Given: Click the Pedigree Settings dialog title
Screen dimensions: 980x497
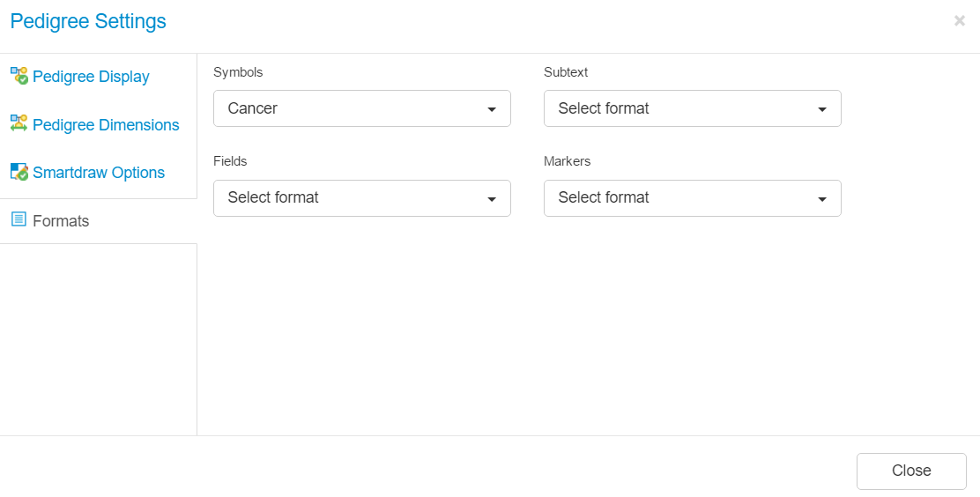Looking at the screenshot, I should click(x=88, y=21).
